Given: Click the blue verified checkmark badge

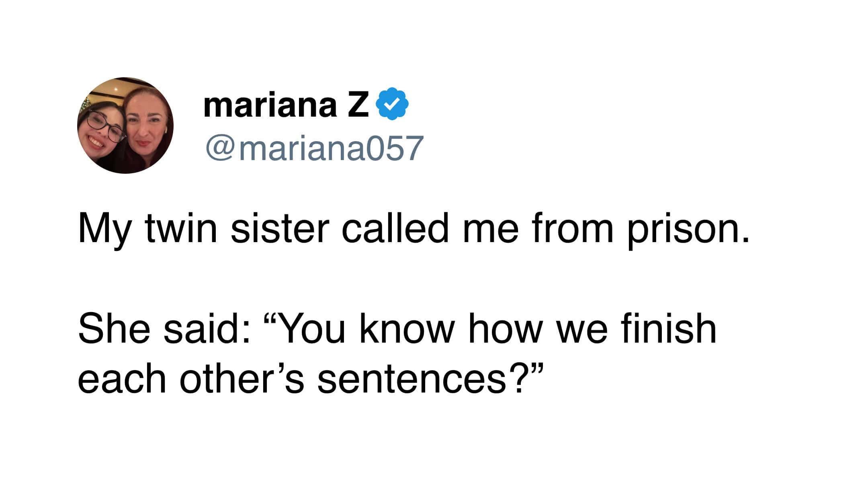Looking at the screenshot, I should tap(392, 105).
